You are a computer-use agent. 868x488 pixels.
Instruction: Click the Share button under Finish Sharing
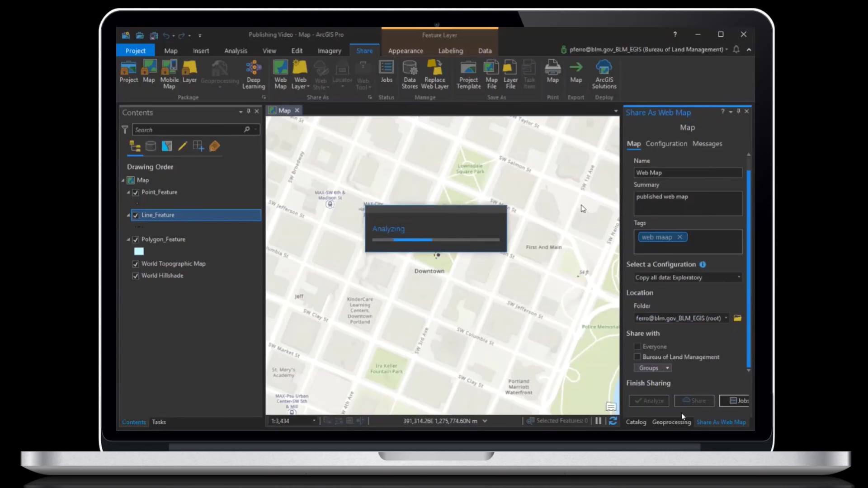pos(694,401)
